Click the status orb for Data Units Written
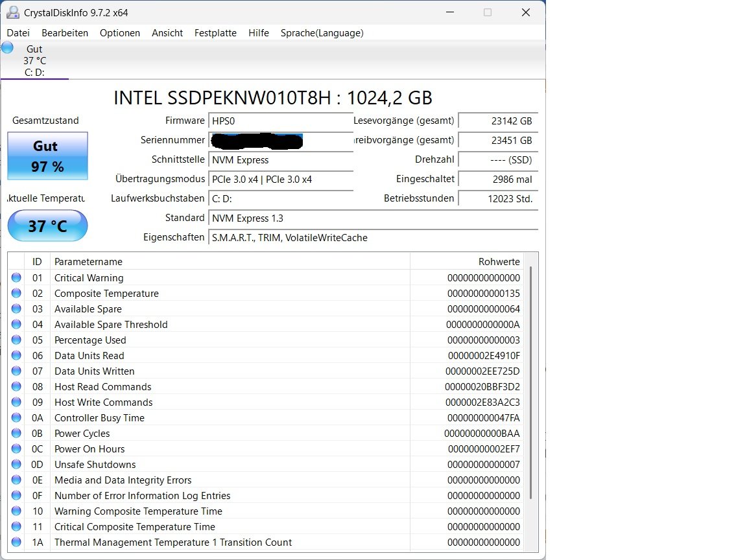This screenshot has width=747, height=560. point(16,371)
